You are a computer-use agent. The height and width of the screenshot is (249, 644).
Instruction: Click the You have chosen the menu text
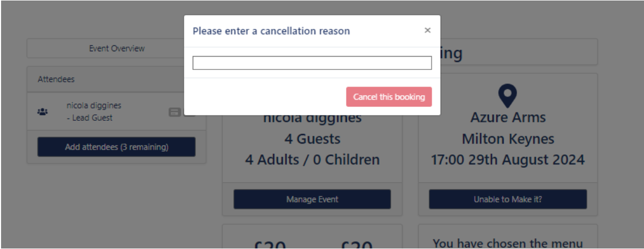pos(507,243)
